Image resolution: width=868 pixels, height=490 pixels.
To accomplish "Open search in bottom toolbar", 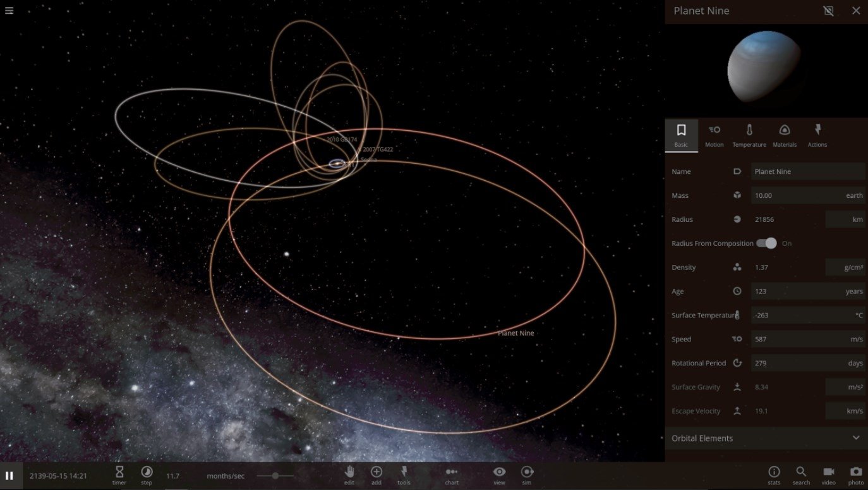I will click(x=801, y=475).
